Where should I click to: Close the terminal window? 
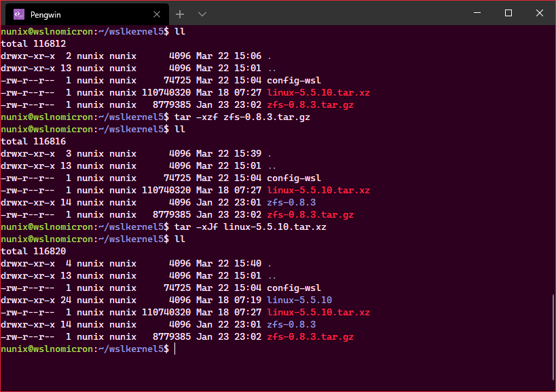point(540,13)
